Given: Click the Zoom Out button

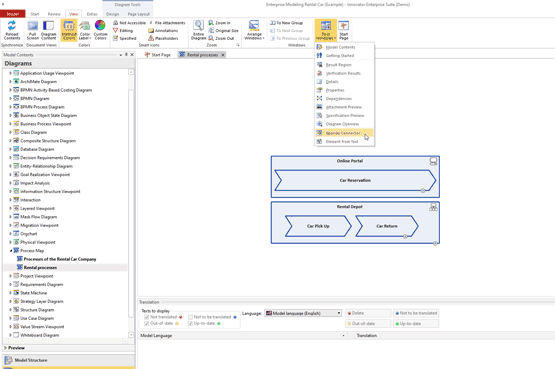Looking at the screenshot, I should [x=221, y=38].
